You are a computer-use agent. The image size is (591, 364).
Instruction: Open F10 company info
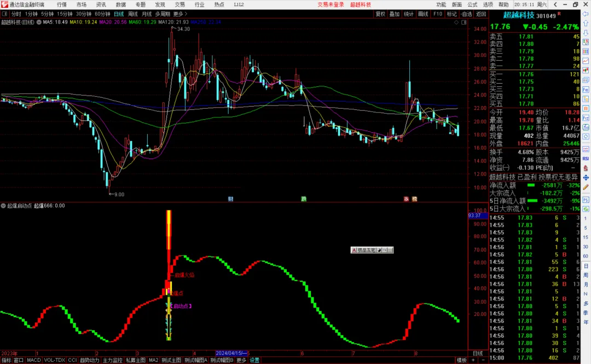tap(438, 14)
